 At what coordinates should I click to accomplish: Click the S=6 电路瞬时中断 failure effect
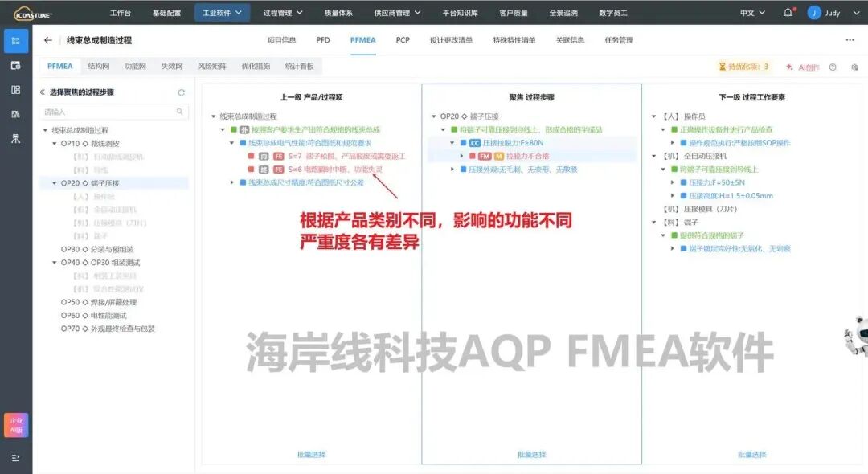point(335,170)
